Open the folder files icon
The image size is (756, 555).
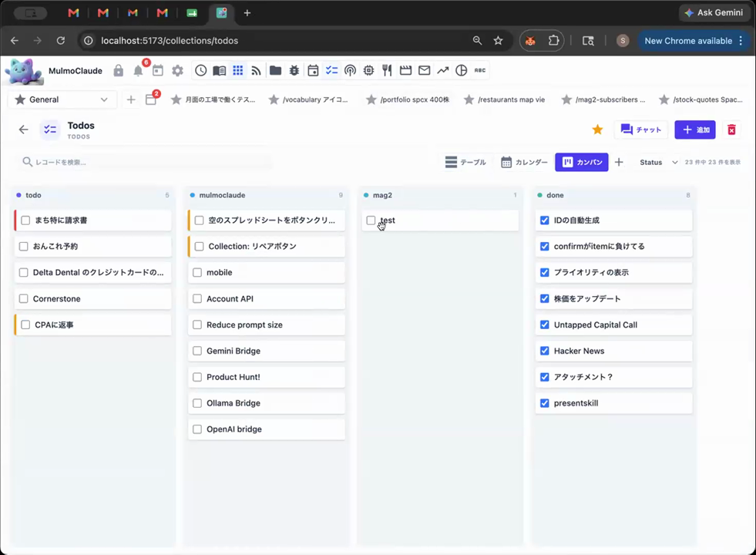[x=275, y=70]
